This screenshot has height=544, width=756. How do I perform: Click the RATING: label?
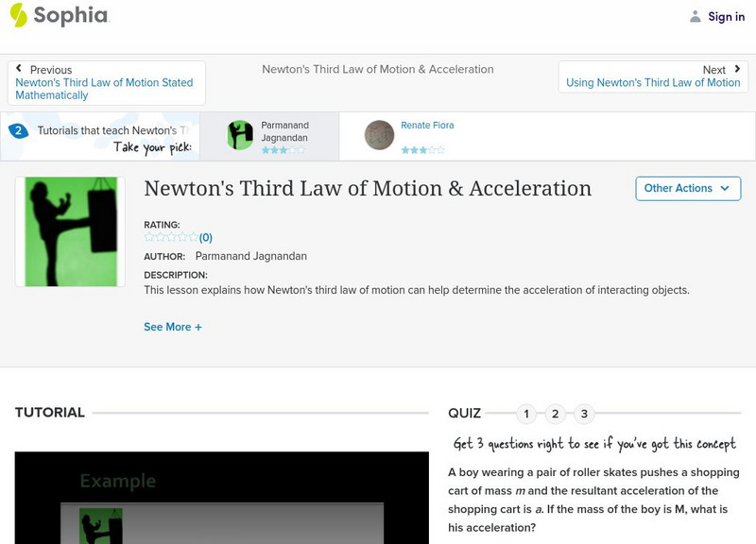click(162, 225)
